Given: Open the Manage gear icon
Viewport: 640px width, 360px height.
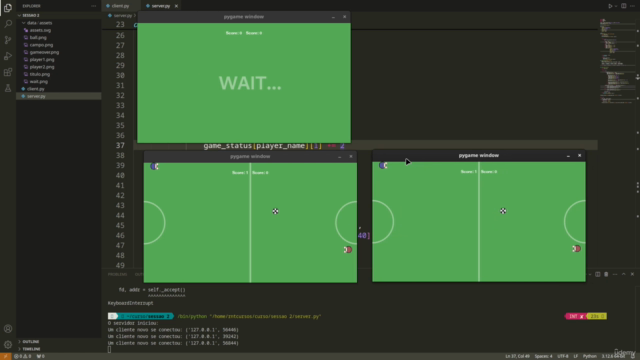Looking at the screenshot, I should pos(8,344).
